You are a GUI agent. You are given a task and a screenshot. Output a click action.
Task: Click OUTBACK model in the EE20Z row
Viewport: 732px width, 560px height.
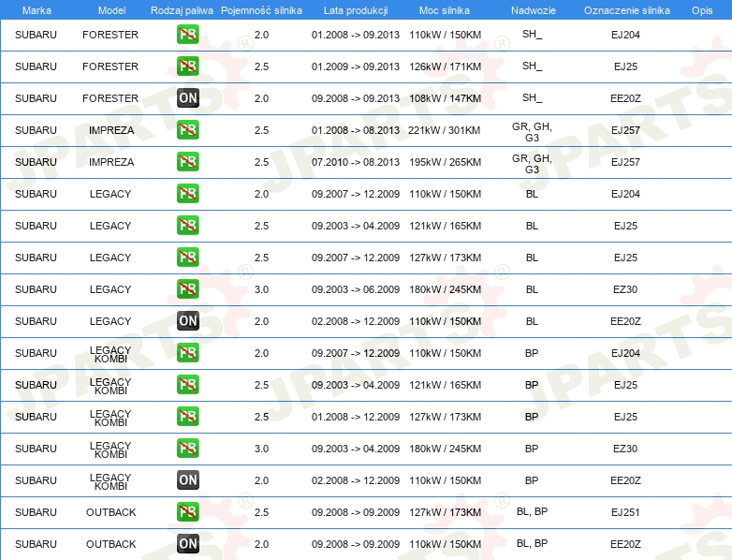coord(111,544)
